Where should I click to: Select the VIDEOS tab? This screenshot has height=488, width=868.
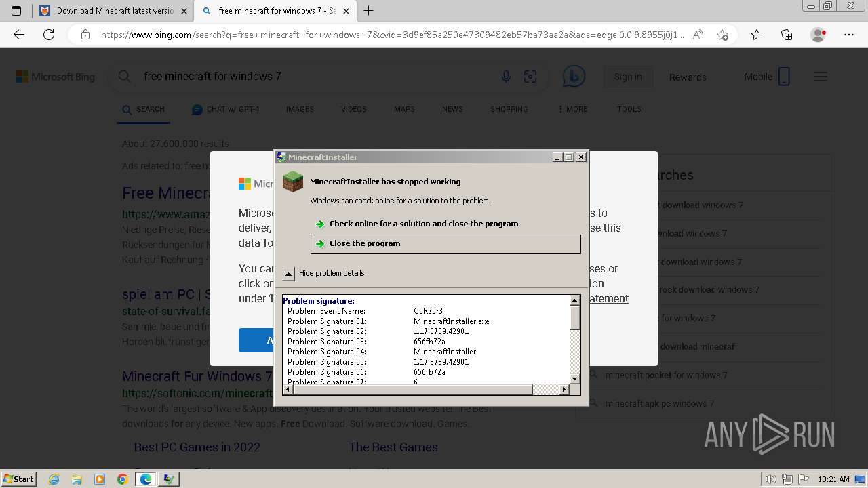[x=353, y=109]
